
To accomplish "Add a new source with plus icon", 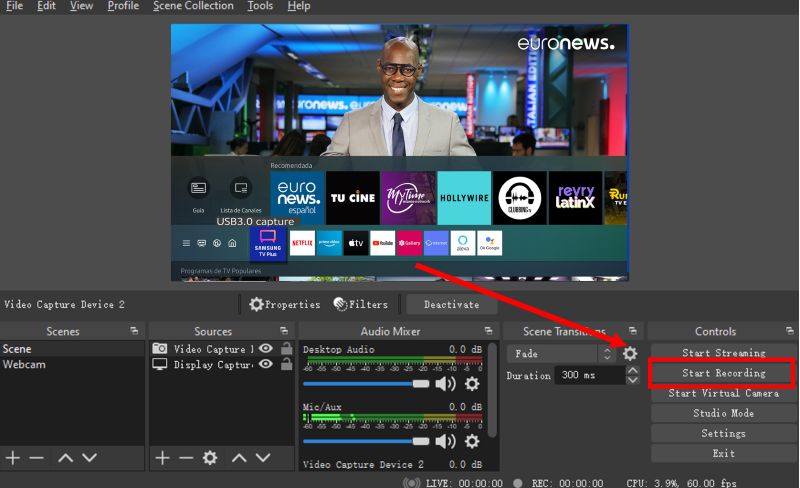I will pos(162,458).
